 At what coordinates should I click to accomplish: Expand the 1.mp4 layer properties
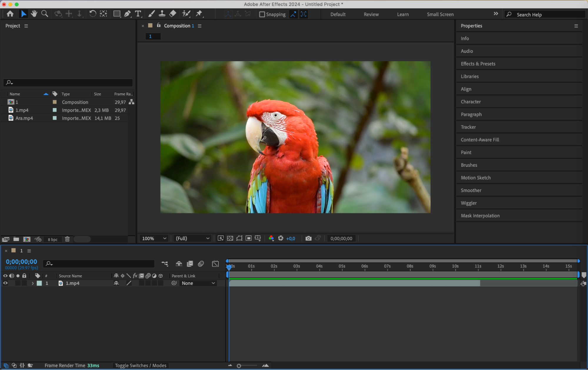[33, 283]
